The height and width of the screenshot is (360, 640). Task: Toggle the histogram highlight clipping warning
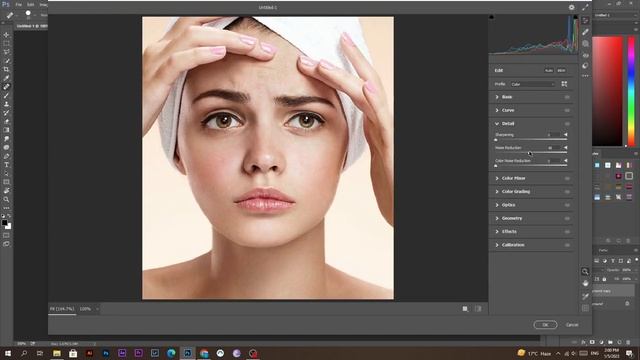click(x=576, y=17)
